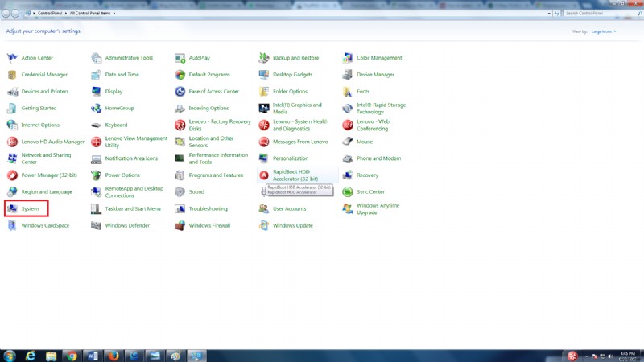The height and width of the screenshot is (362, 644).
Task: Open Getting Started link
Action: click(39, 109)
